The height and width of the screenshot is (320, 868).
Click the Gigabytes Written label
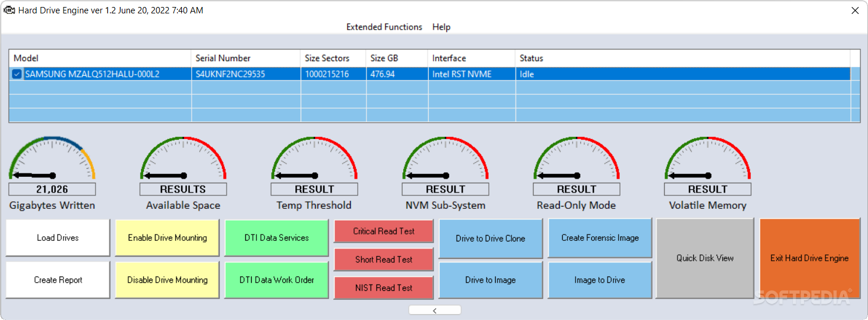tap(52, 205)
